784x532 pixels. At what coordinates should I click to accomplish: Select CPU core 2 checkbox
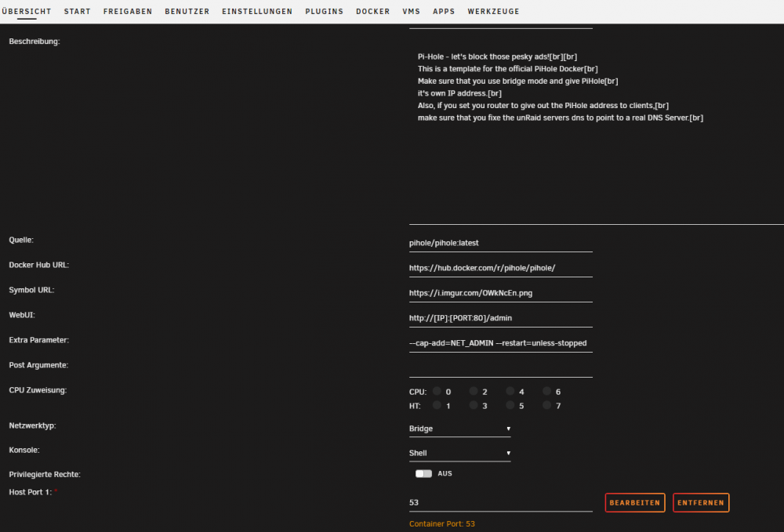pyautogui.click(x=474, y=391)
